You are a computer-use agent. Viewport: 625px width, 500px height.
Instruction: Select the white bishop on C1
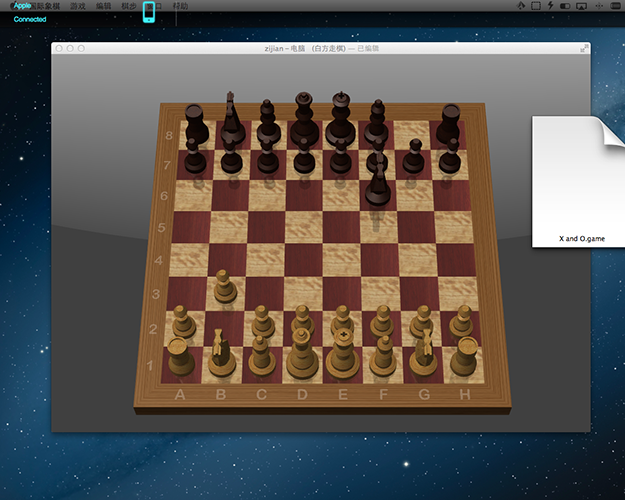point(262,356)
